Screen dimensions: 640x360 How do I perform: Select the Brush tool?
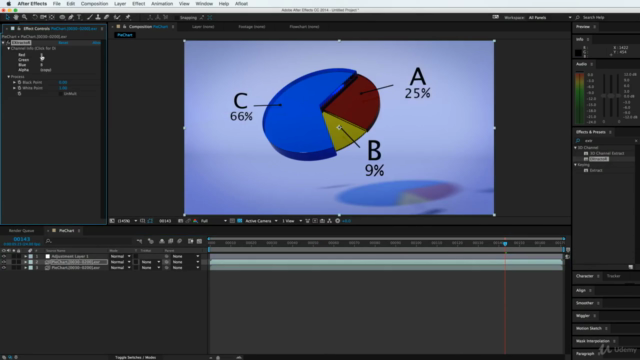tap(89, 17)
